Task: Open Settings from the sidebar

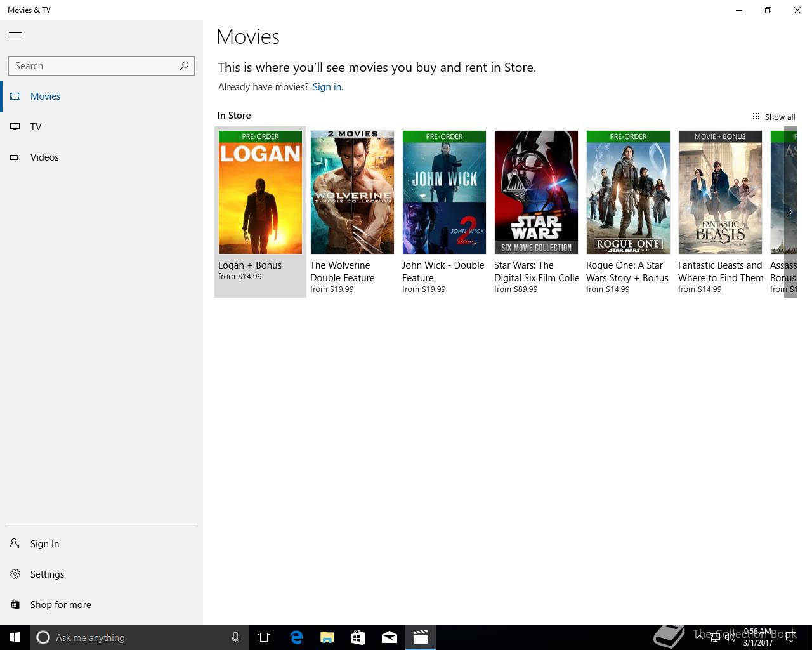Action: pos(101,574)
